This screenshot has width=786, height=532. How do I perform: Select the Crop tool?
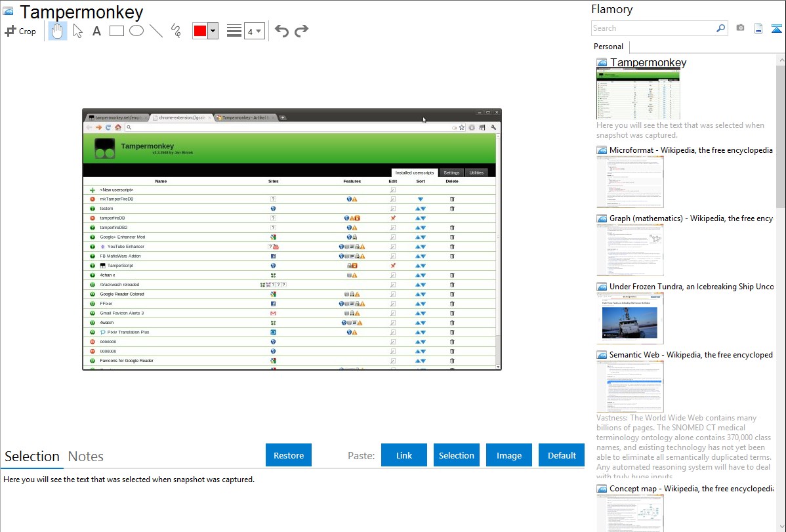20,31
